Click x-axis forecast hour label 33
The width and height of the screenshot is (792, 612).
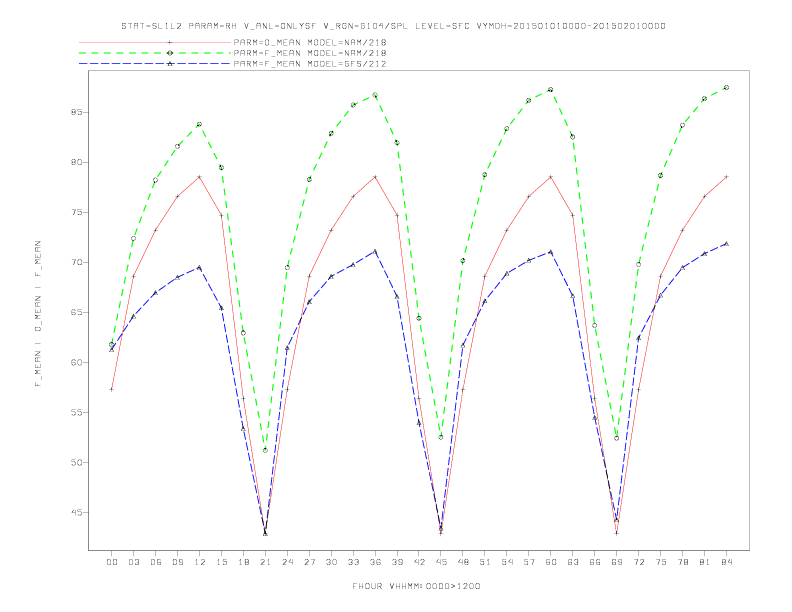(353, 562)
